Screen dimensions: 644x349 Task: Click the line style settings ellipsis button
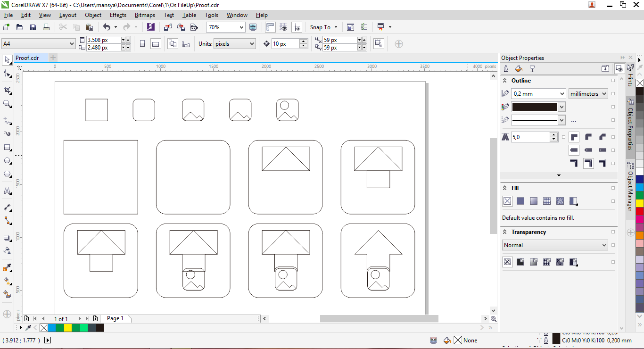tap(574, 121)
